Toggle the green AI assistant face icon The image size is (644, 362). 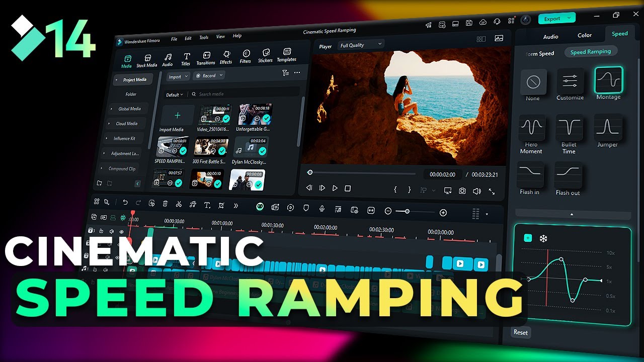click(x=260, y=206)
